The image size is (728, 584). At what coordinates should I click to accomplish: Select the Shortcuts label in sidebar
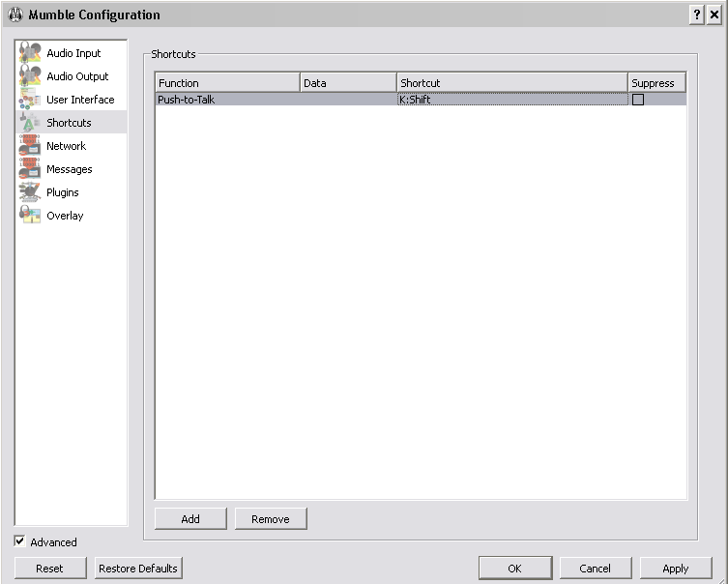(x=69, y=123)
